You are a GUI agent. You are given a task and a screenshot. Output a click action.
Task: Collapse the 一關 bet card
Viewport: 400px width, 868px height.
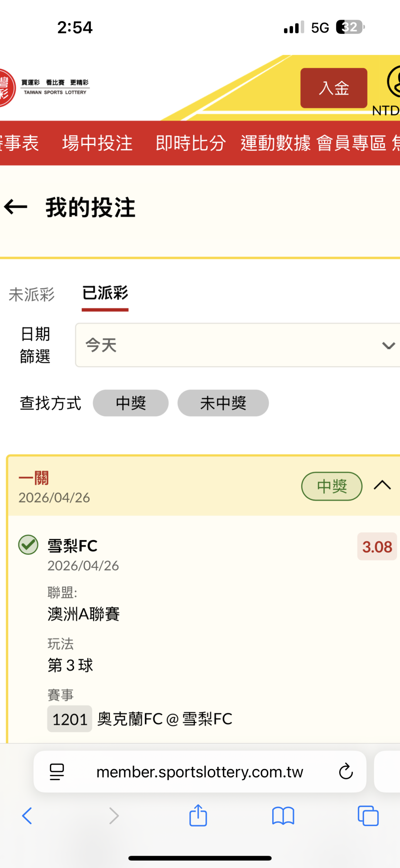[x=382, y=485]
